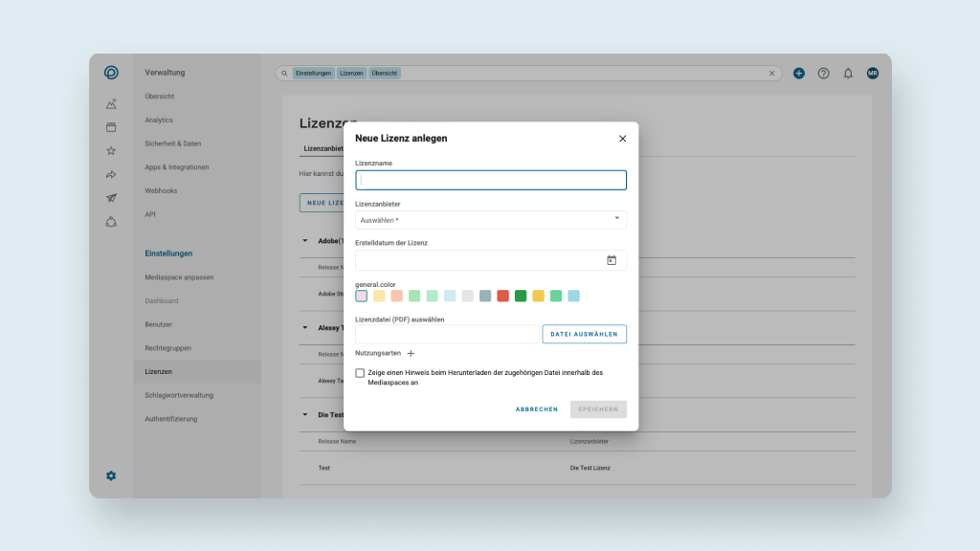Open the favorites star sidebar icon
The image size is (980, 551).
point(111,150)
